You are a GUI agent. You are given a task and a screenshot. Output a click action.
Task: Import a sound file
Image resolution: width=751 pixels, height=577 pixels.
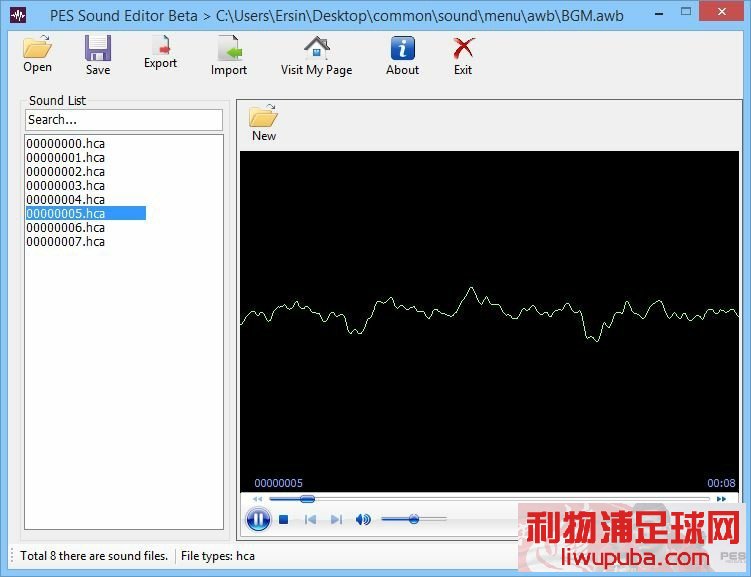228,55
